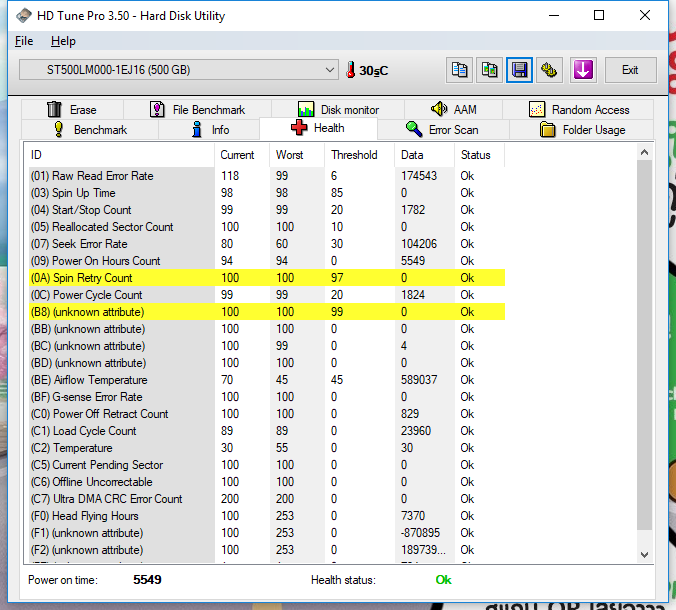Select the highlighted (0A) Spin Retry Count row

click(267, 278)
